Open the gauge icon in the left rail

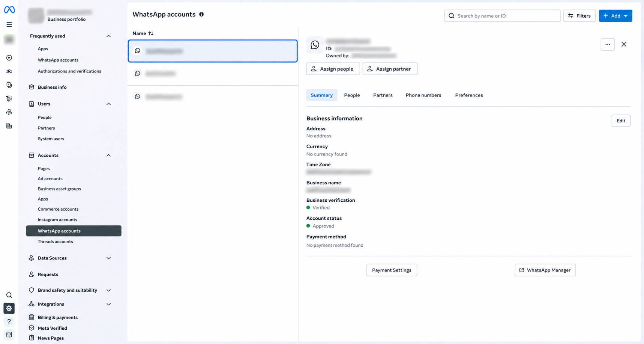9,58
